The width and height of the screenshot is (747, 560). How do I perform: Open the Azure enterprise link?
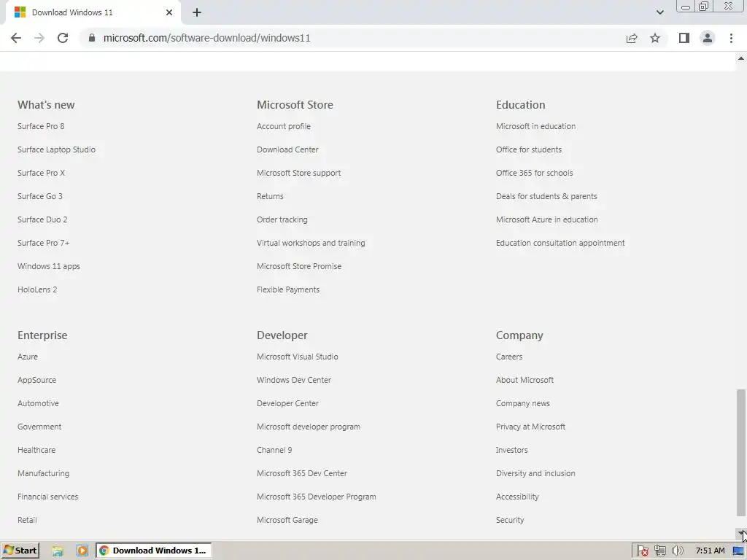point(28,357)
